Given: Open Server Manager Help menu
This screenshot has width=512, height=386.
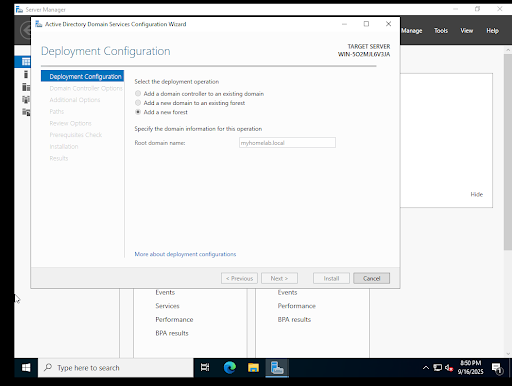Looking at the screenshot, I should pyautogui.click(x=492, y=31).
